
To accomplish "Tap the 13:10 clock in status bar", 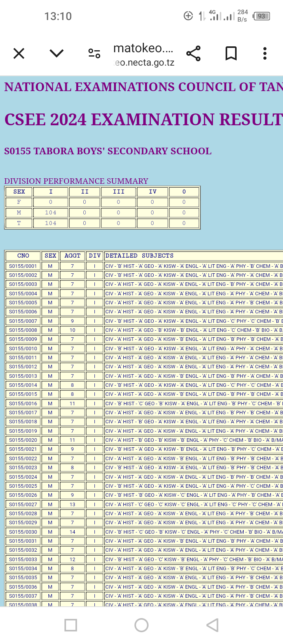I will 58,16.
